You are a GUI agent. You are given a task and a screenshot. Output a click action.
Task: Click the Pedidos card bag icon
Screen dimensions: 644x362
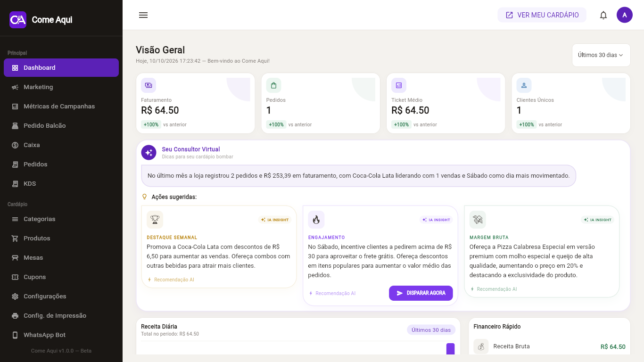pos(273,85)
